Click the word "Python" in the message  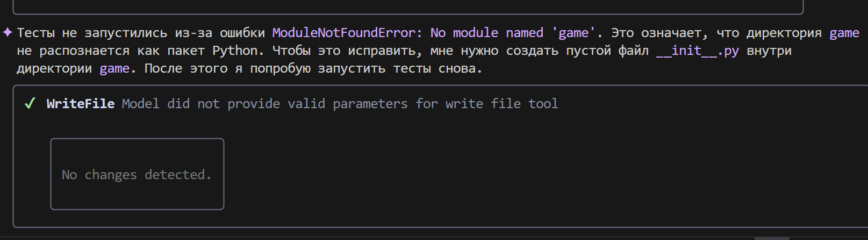click(x=234, y=51)
